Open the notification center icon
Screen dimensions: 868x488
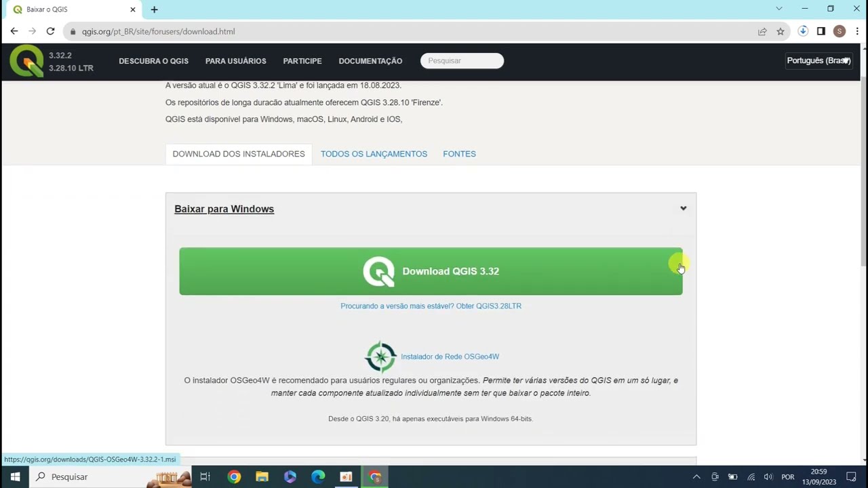coord(851,476)
